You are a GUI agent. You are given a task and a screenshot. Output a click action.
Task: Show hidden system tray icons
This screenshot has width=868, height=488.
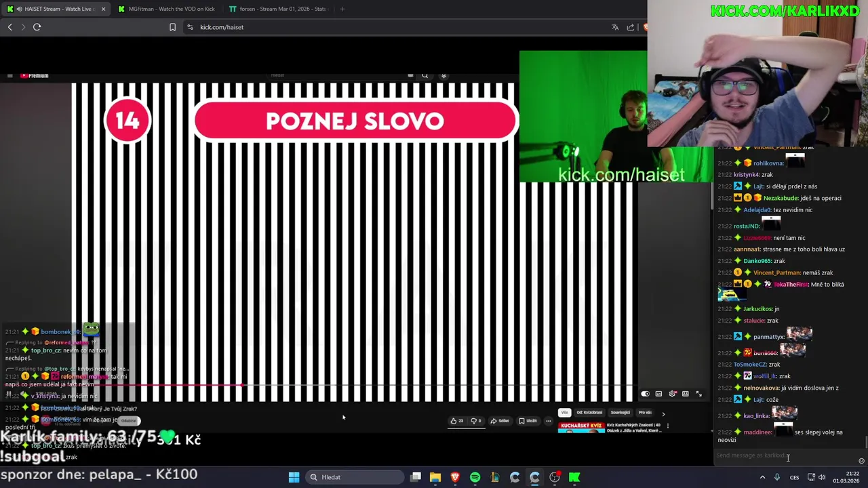point(762,477)
